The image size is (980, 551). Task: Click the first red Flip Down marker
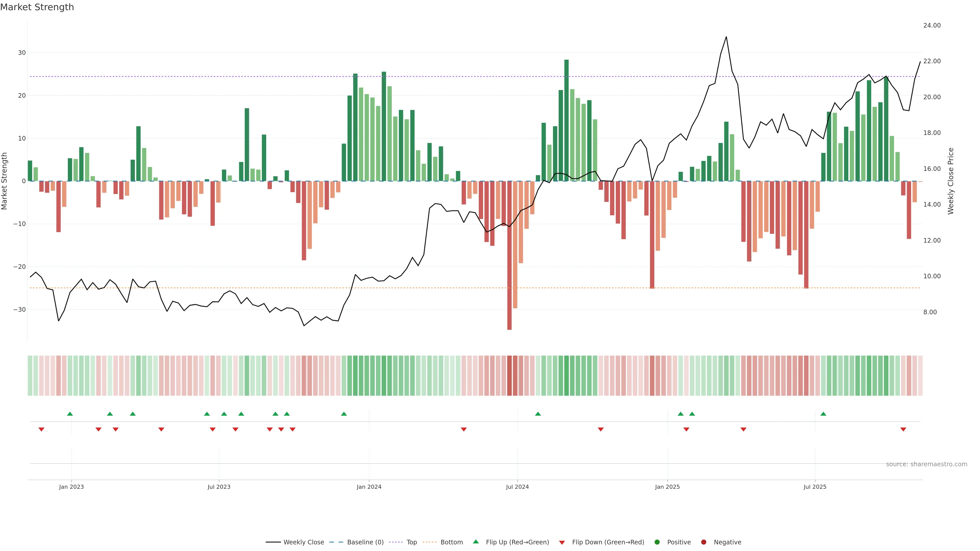tap(41, 429)
